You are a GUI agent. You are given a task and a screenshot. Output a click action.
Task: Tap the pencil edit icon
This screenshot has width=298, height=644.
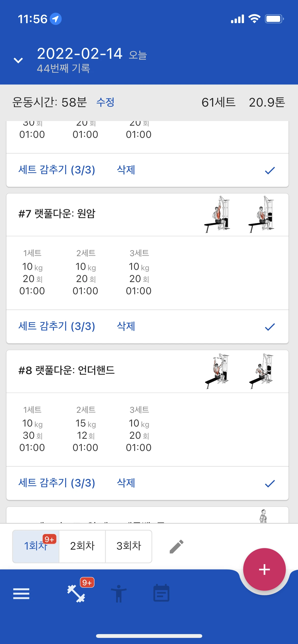tap(176, 546)
